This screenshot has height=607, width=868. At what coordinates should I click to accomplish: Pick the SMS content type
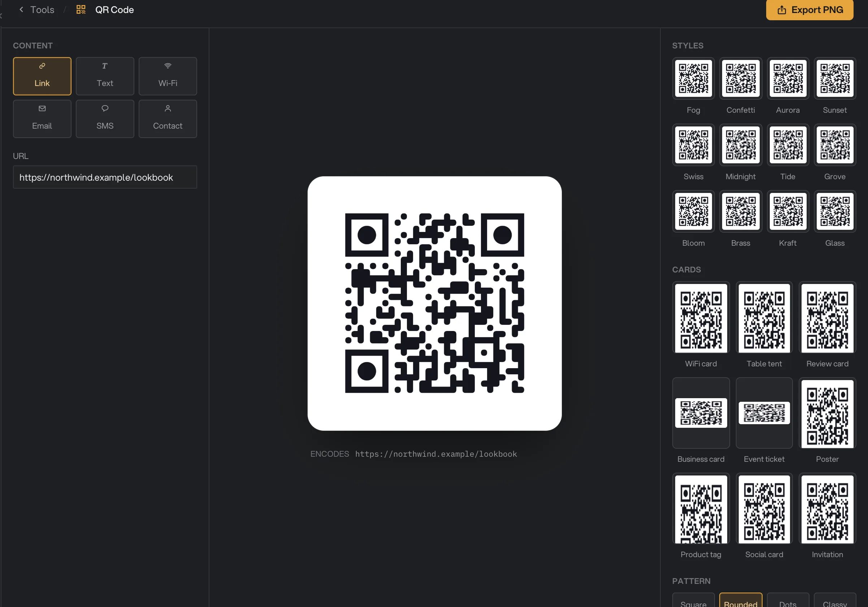105,119
